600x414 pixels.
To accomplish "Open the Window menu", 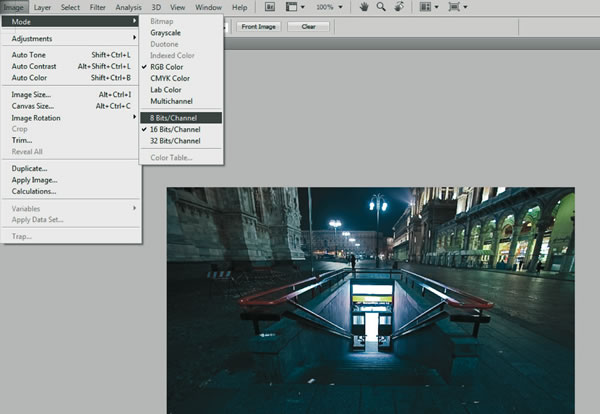I will [x=209, y=7].
